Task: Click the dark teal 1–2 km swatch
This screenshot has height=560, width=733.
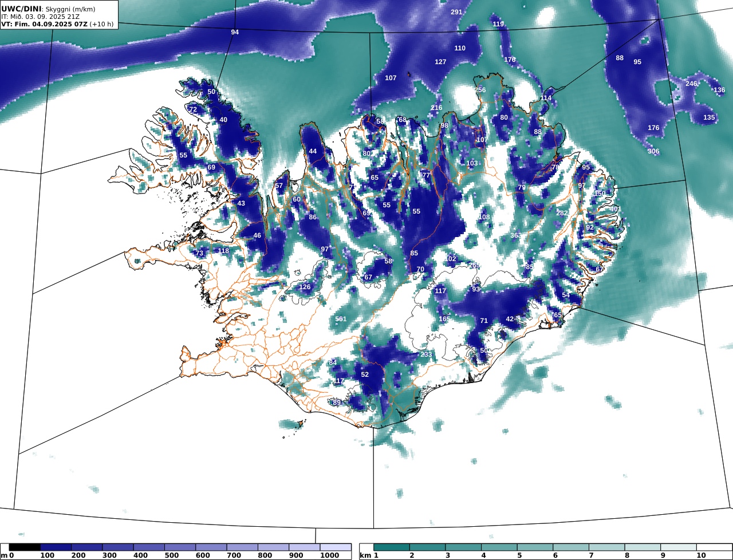Action: coord(392,547)
